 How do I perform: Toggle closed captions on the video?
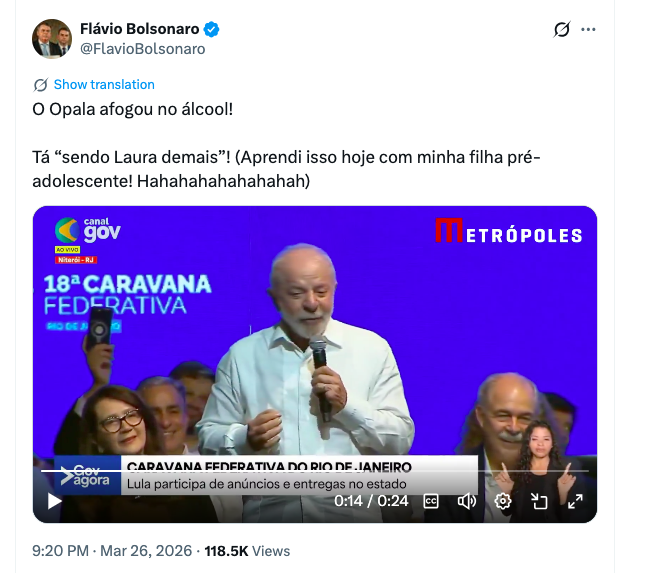431,501
